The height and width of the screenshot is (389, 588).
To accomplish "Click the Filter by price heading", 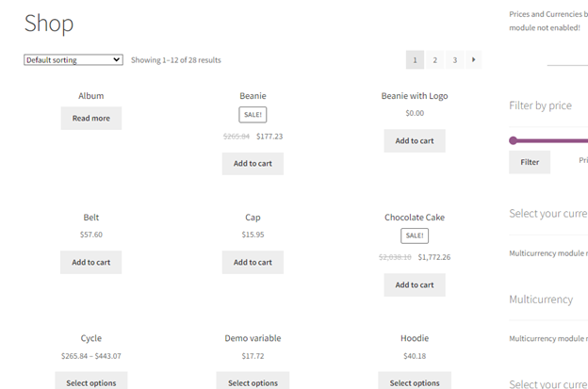I will click(x=540, y=105).
